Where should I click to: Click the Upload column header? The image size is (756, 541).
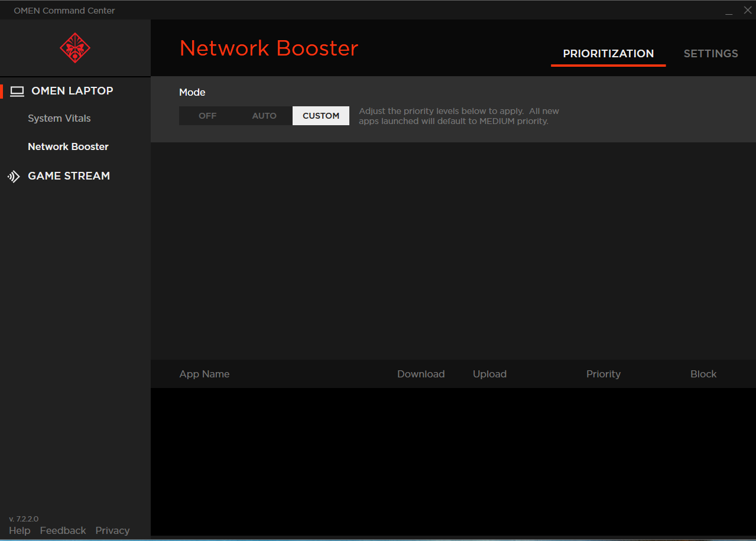point(489,374)
